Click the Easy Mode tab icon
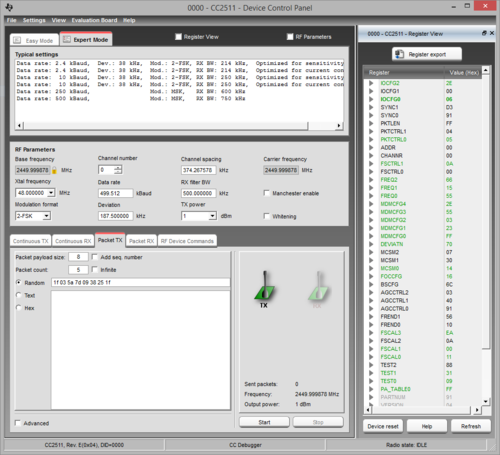500x455 pixels. coord(17,40)
